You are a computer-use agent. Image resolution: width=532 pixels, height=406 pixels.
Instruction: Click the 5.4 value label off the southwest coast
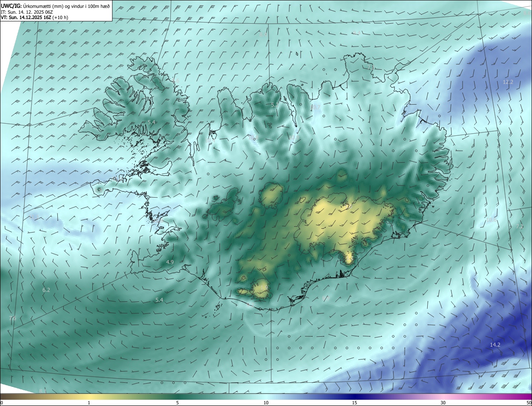click(x=159, y=300)
